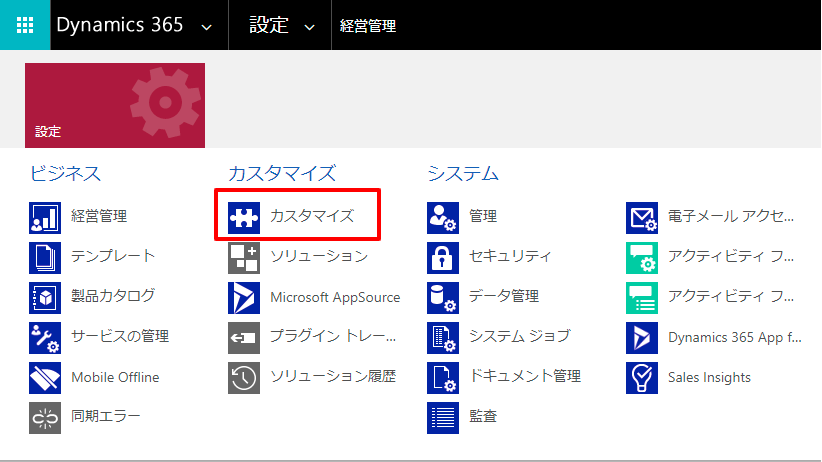Click the ドキュメント管理 page icon
This screenshot has height=462, width=822.
point(442,378)
